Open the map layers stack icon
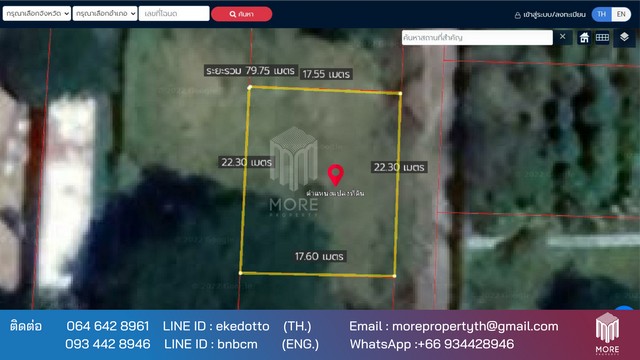The height and width of the screenshot is (360, 640). (x=624, y=37)
